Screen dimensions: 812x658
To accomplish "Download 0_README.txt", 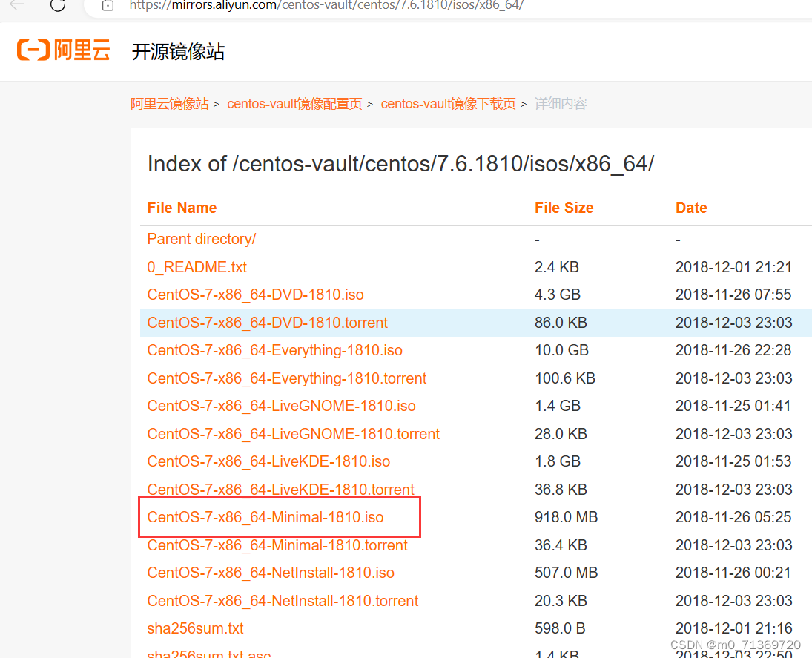I will click(197, 266).
